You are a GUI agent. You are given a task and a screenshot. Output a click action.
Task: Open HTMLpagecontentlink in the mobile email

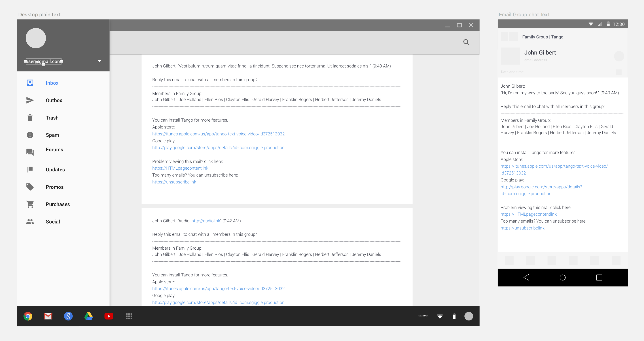point(528,214)
